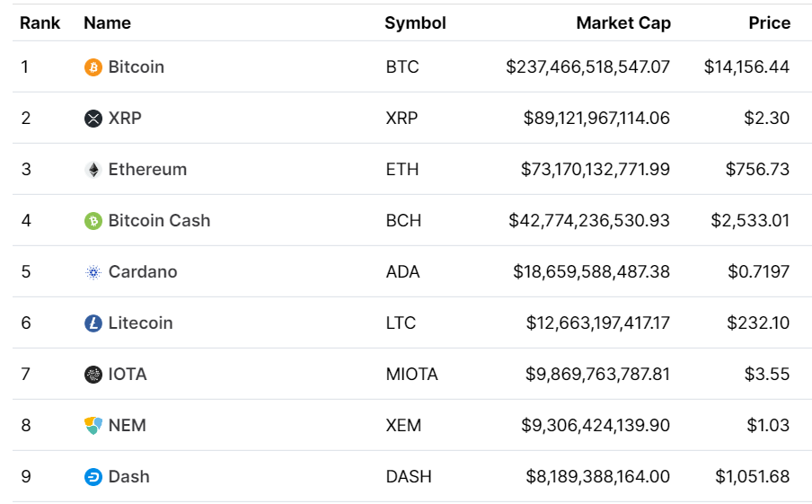Open the Cardano name link
The image size is (812, 504).
[x=143, y=272]
